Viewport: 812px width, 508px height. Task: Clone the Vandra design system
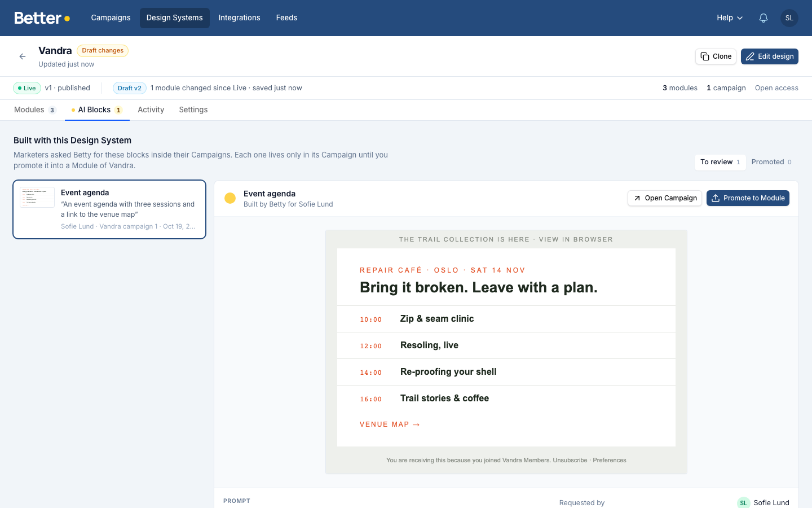tap(716, 56)
